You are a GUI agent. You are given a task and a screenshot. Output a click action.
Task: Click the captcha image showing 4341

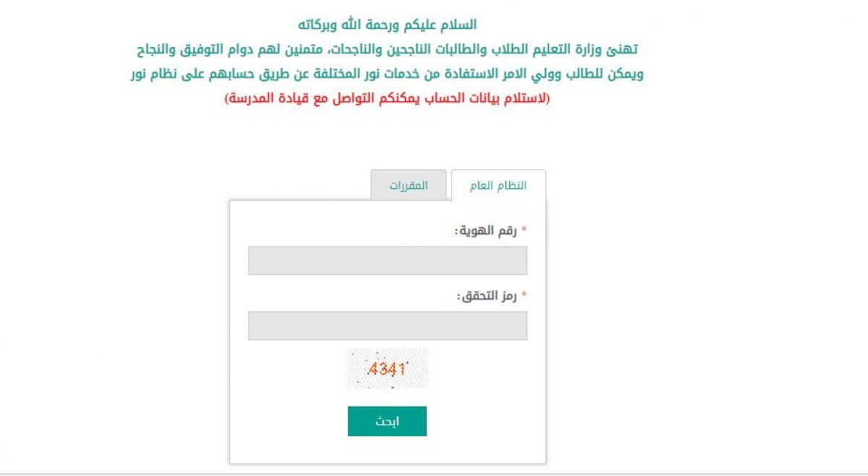387,369
